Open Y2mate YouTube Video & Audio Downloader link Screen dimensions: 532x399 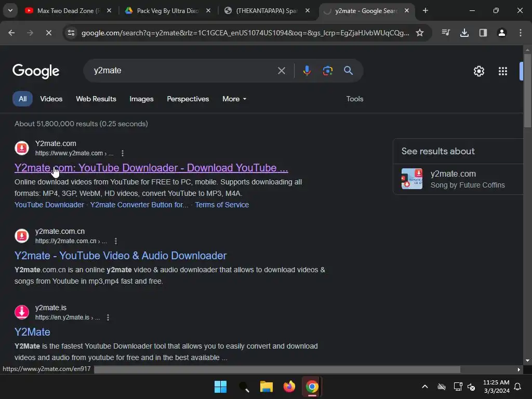(x=121, y=256)
